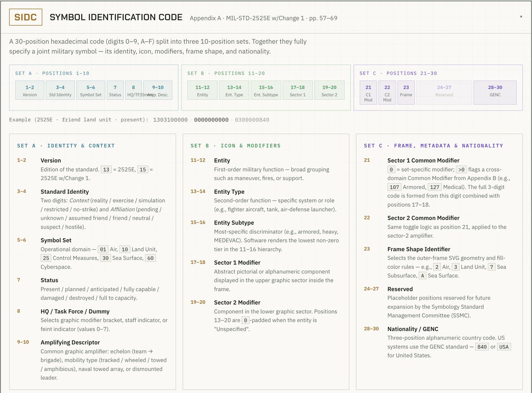
Task: Click the position label 24–27 in Set C list
Action: click(x=372, y=289)
